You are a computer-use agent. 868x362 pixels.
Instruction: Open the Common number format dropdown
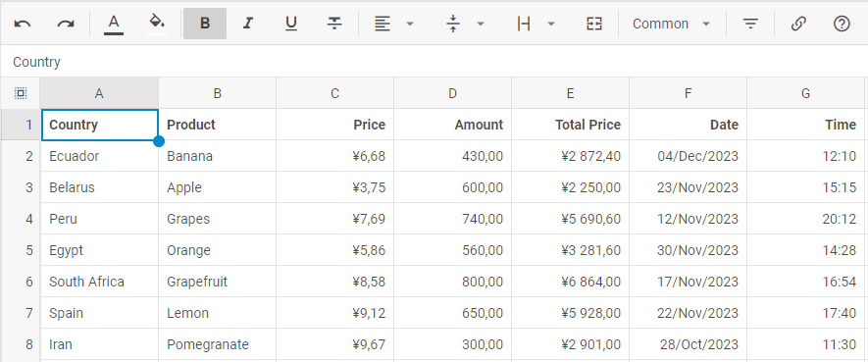pos(672,24)
